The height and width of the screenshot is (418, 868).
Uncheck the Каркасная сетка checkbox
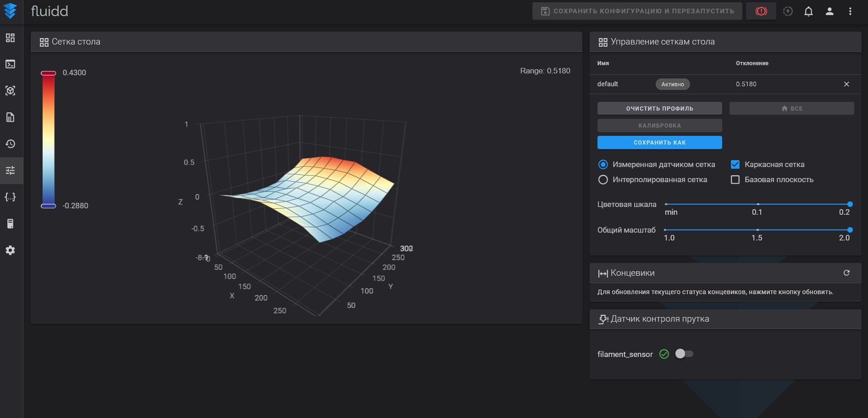click(x=735, y=164)
